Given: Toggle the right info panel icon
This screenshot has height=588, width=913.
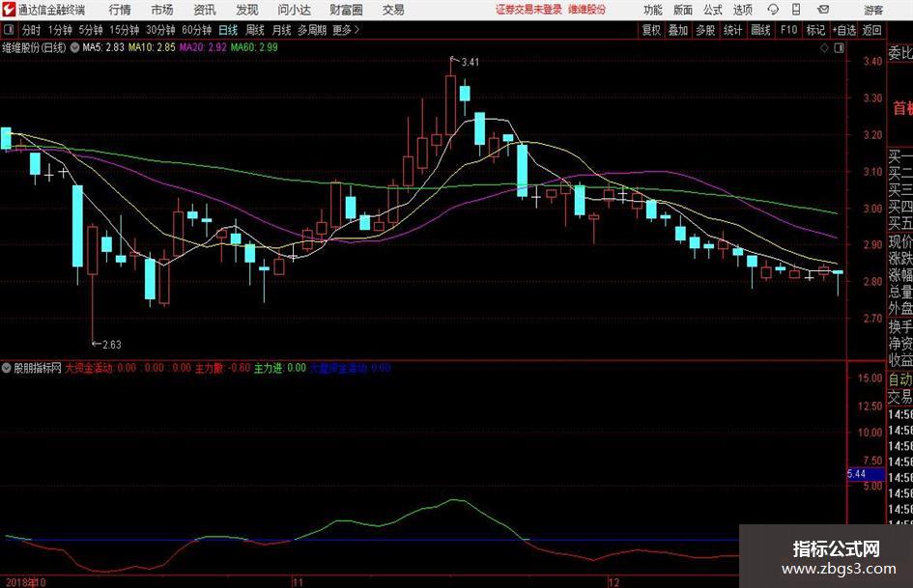Looking at the screenshot, I should coord(839,47).
